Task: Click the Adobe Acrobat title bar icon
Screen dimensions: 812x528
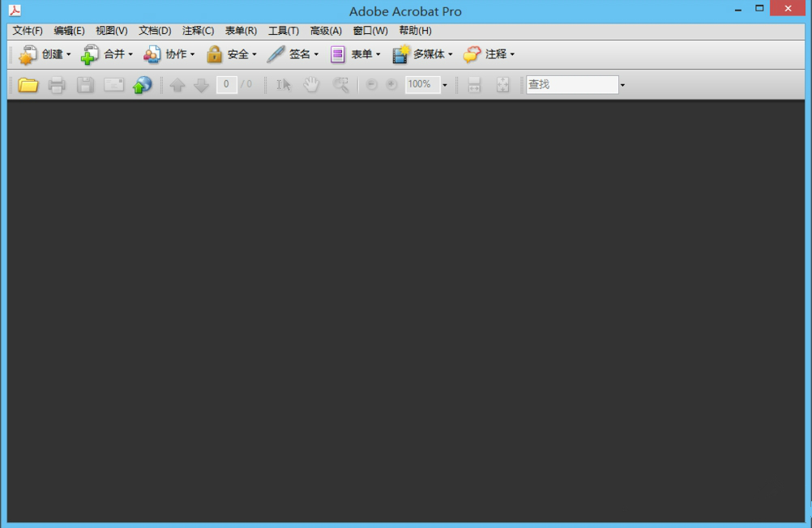Action: pos(15,11)
